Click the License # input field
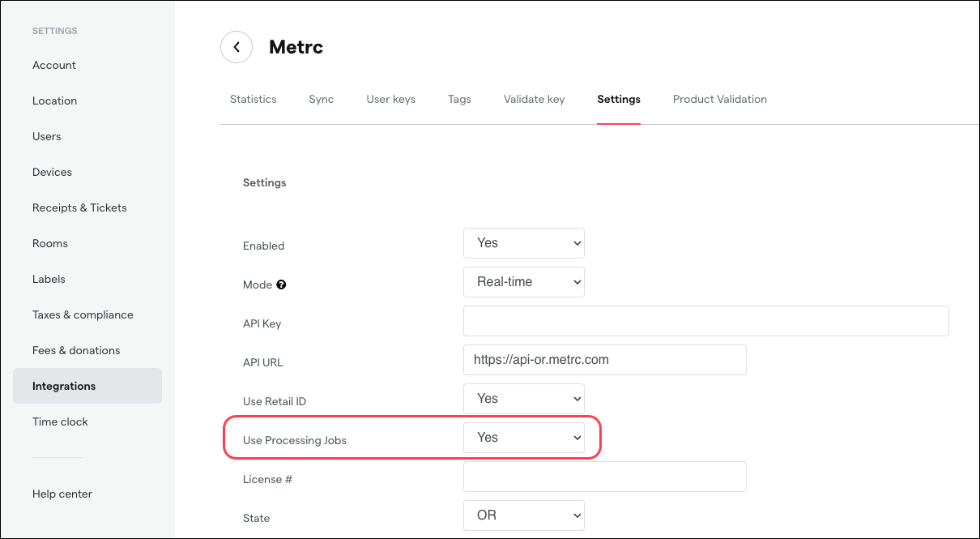980x539 pixels. pyautogui.click(x=605, y=477)
